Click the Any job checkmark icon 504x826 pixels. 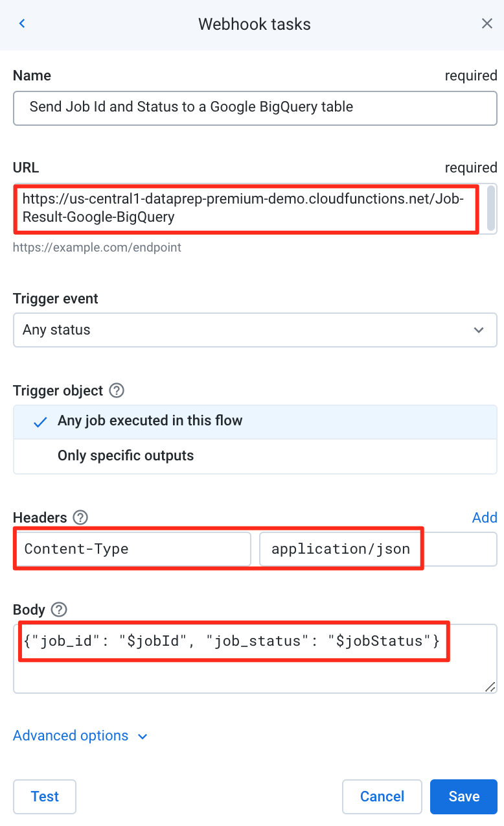pos(40,421)
